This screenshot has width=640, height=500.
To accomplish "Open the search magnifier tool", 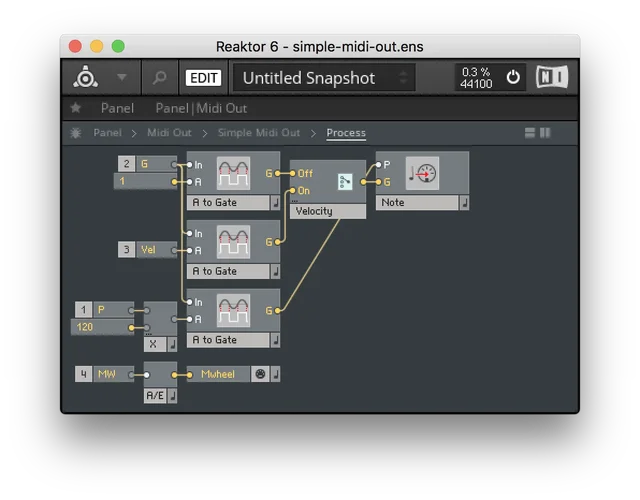I will click(x=160, y=77).
